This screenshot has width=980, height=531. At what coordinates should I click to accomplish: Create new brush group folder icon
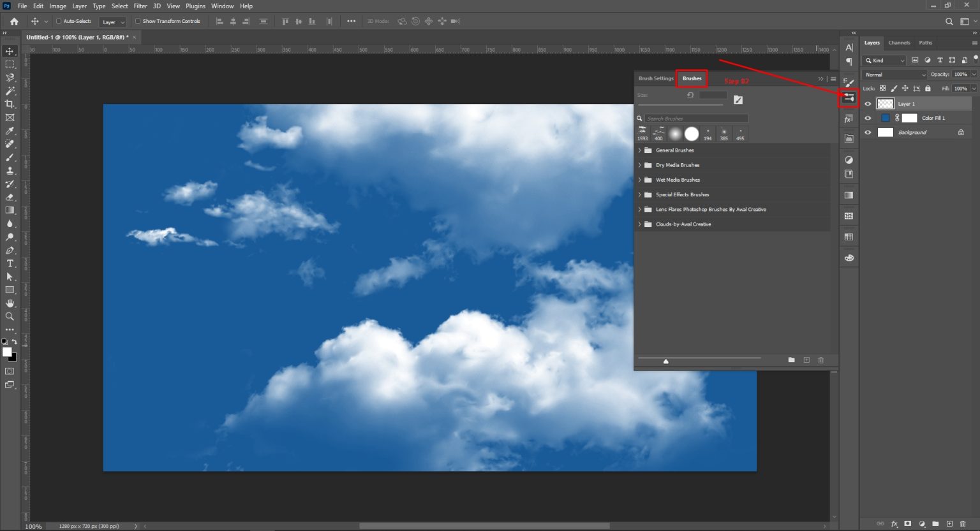[791, 360]
